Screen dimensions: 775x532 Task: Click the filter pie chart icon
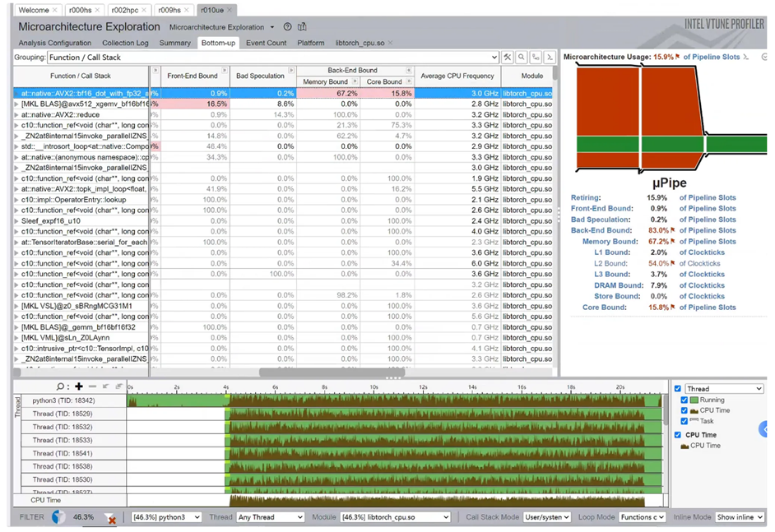(58, 516)
